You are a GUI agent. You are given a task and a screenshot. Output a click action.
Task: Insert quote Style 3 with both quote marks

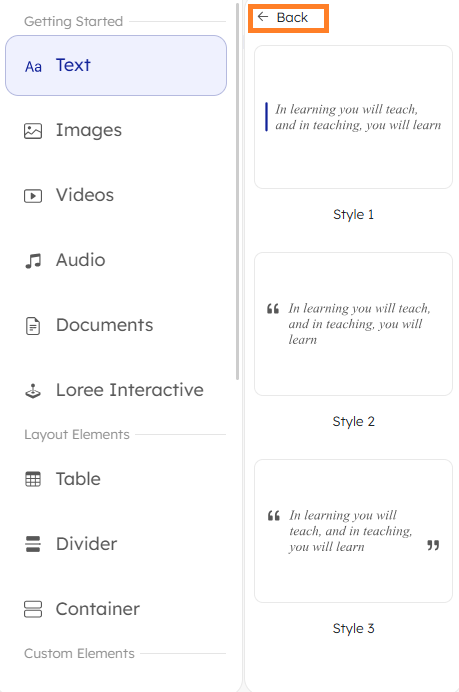[354, 531]
